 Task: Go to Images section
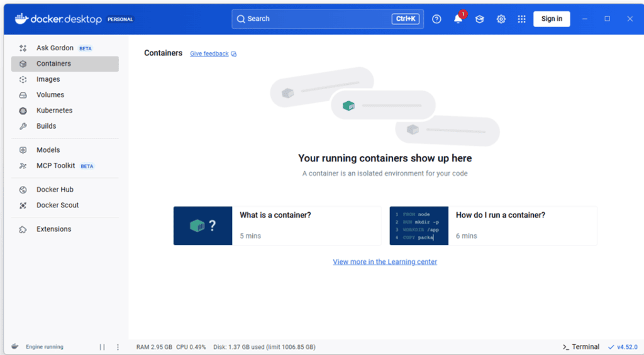point(65,79)
